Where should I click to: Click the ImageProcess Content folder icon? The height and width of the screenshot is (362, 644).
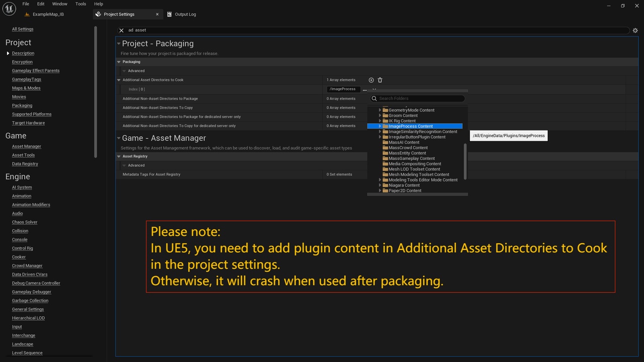(x=385, y=126)
